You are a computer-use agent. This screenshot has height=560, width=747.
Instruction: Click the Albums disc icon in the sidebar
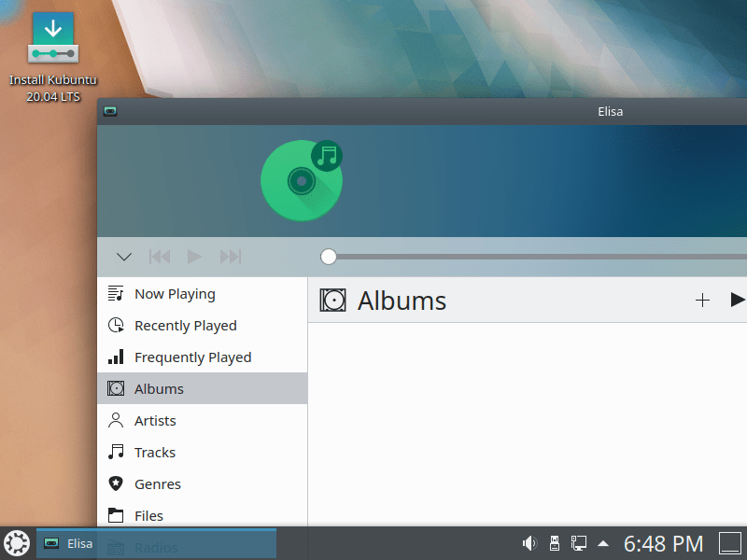pos(116,388)
